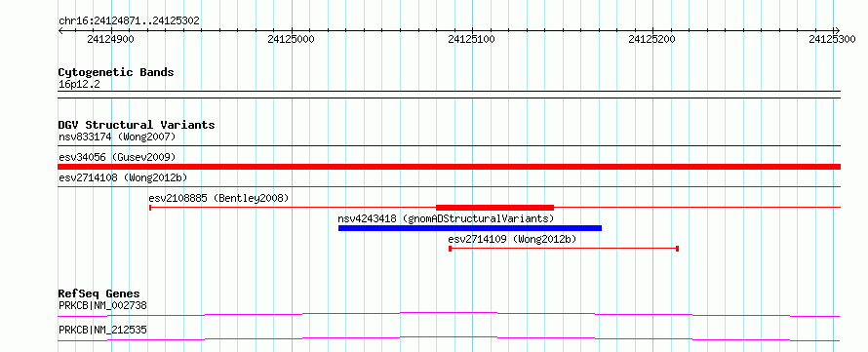Select the red esv2714109 variant line

pos(564,249)
